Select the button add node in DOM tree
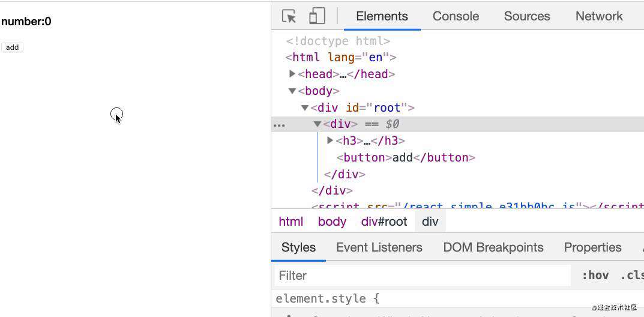Screen dimensions: 644x317 tap(406, 158)
